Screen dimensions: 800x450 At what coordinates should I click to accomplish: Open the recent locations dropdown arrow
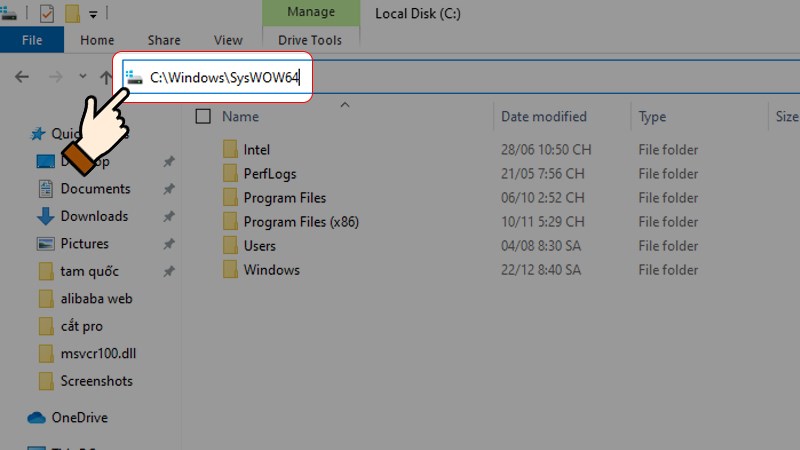(x=85, y=78)
